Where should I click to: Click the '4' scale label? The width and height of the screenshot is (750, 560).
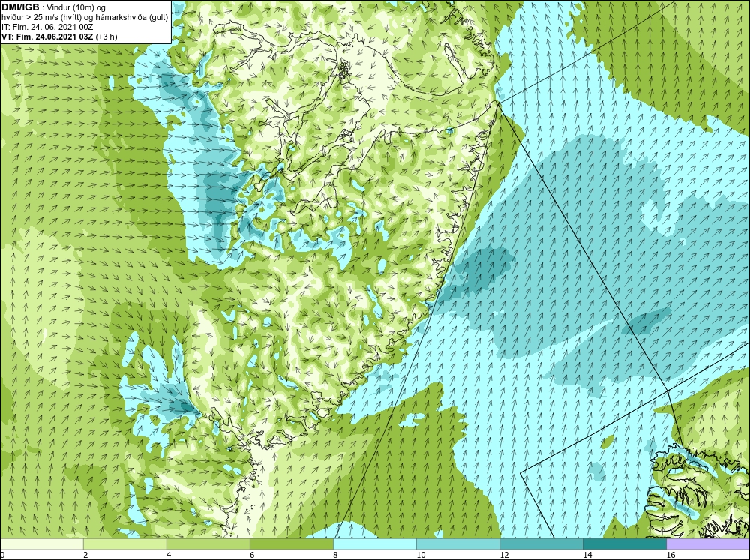169,555
